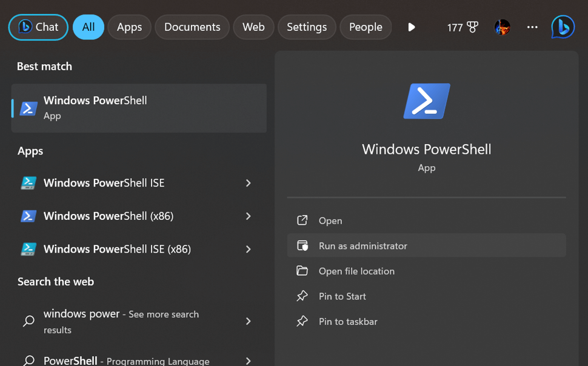Click the Windows PowerShell (x86) icon
588x366 pixels.
(x=28, y=216)
